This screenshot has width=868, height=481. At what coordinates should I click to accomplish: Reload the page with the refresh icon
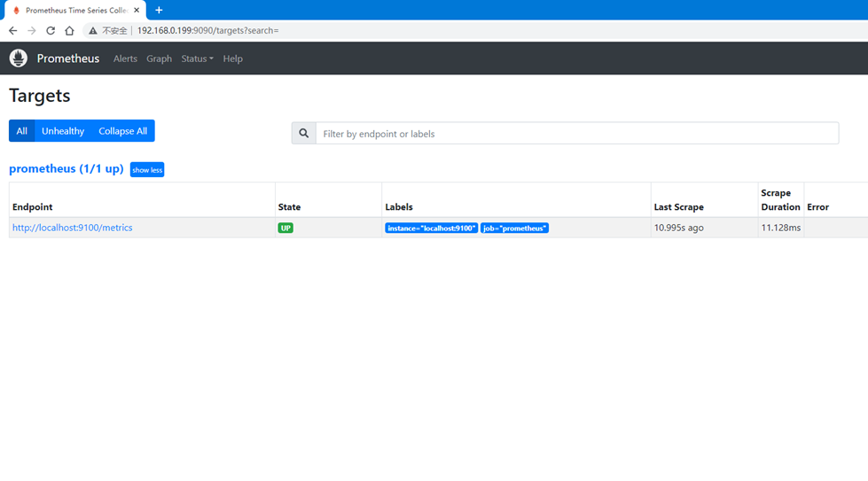(x=51, y=30)
